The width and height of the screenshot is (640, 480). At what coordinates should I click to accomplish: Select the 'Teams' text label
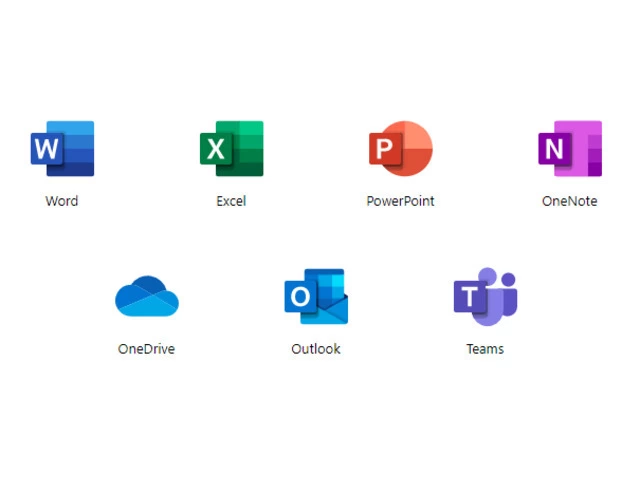tap(485, 349)
